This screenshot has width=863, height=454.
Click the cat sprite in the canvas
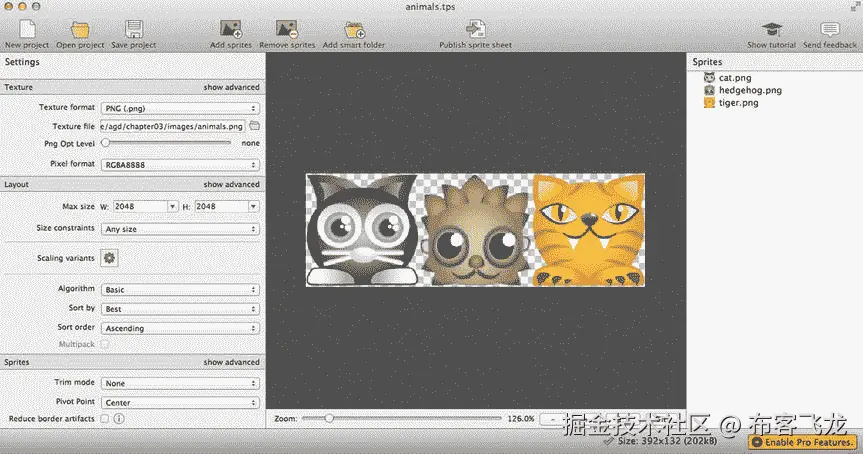[x=362, y=230]
